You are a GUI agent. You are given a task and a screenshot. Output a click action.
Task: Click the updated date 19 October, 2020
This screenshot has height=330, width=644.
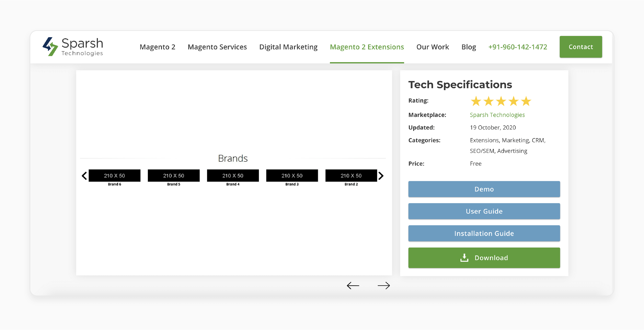coord(493,128)
